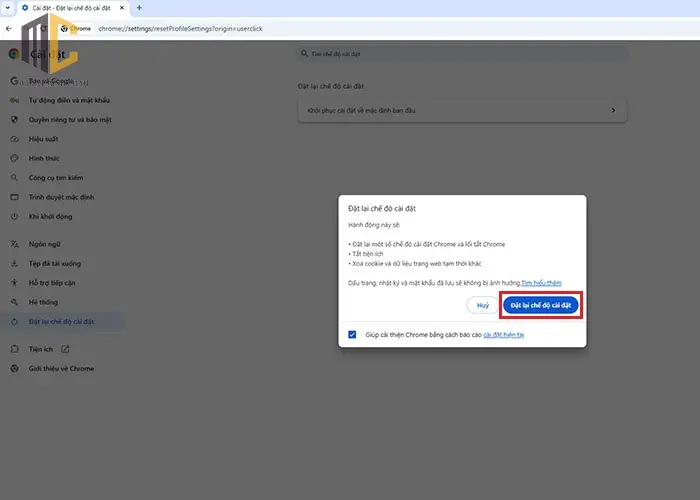
Task: Open Tự động điền và mật khẩu section
Action: point(69,100)
